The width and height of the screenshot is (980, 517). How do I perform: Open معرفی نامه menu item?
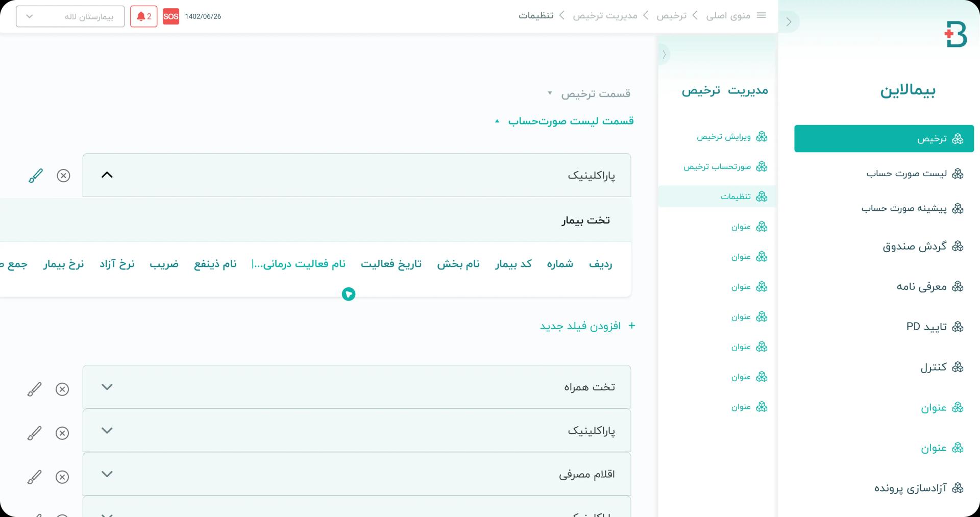930,286
